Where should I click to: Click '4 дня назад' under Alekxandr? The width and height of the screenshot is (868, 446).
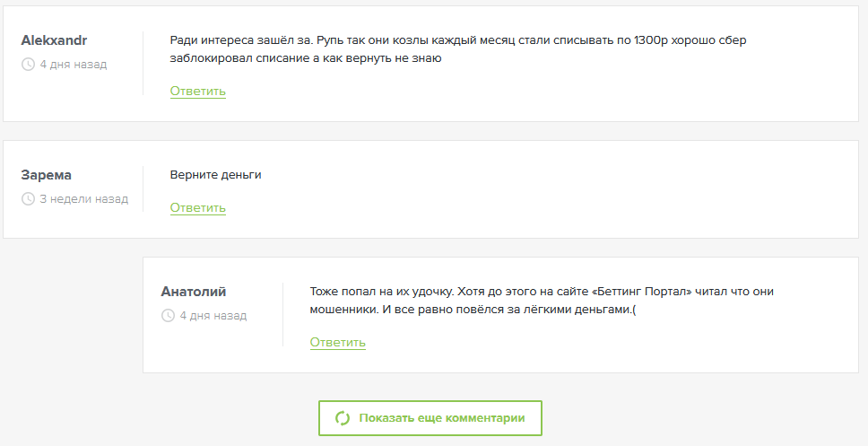[x=73, y=65]
